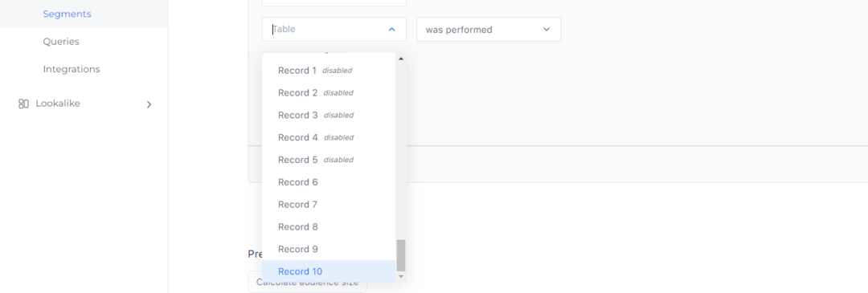Viewport: 868px width, 293px height.
Task: Click disabled Record 1 entry
Action: pos(329,71)
